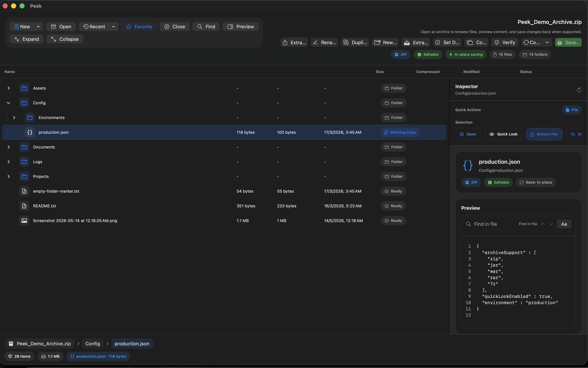
Task: Click the ZIP badge under the toolbar
Action: [400, 55]
